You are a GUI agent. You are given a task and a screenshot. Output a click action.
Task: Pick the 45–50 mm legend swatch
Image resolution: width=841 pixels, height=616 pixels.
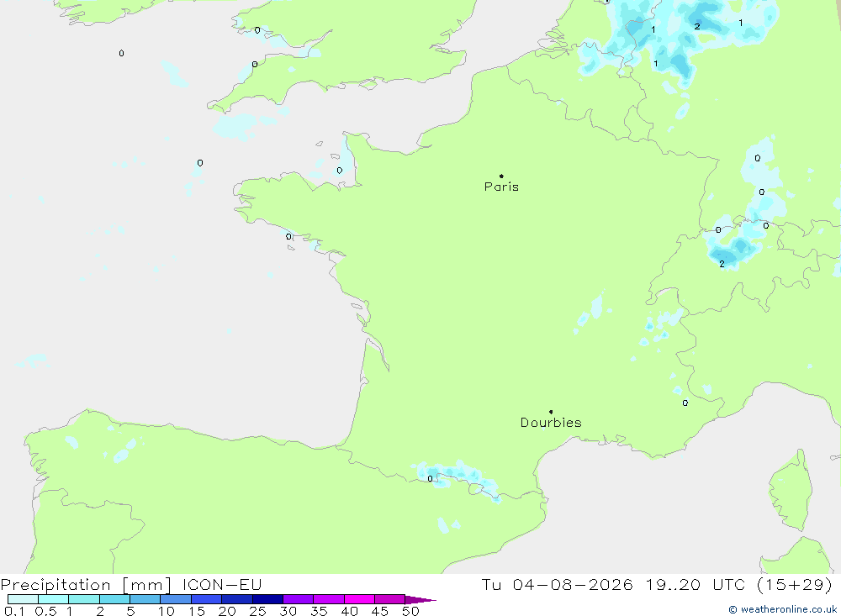coord(389,599)
